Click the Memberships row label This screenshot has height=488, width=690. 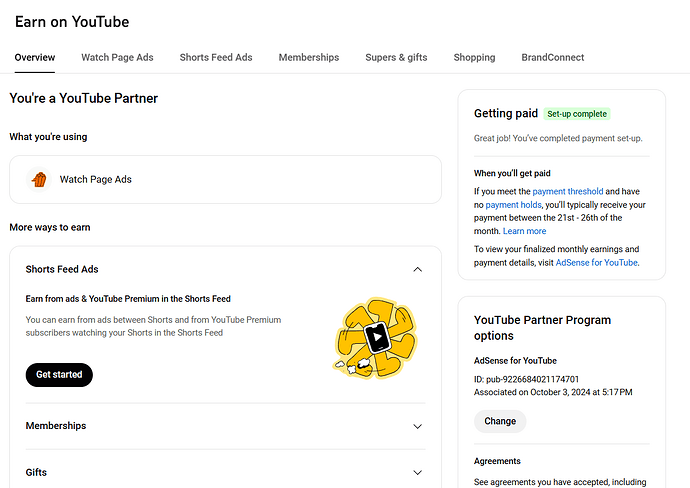56,426
